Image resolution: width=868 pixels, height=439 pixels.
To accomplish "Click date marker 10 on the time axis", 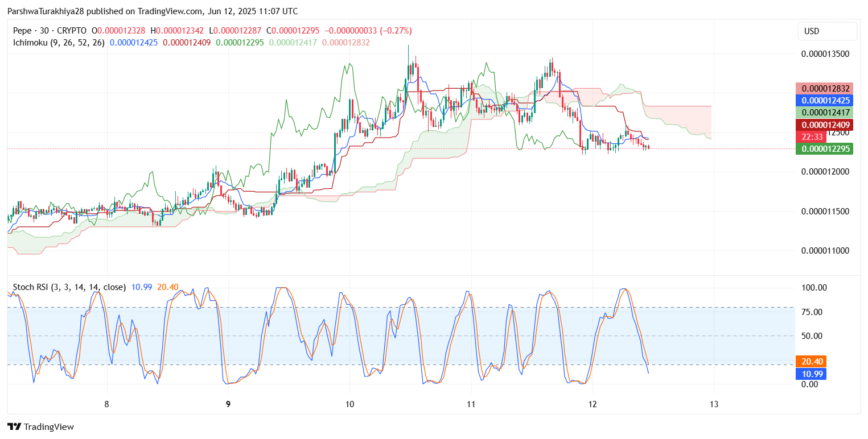I will (x=349, y=404).
